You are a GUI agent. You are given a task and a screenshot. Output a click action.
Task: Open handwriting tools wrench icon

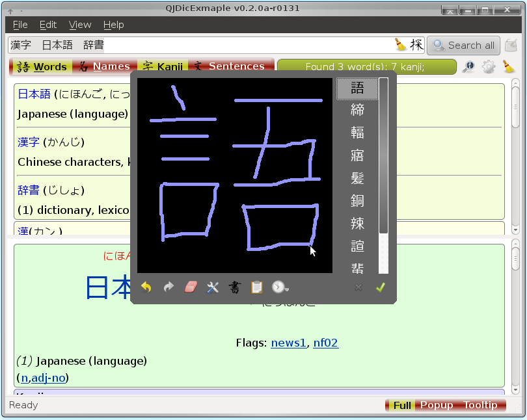(x=213, y=287)
